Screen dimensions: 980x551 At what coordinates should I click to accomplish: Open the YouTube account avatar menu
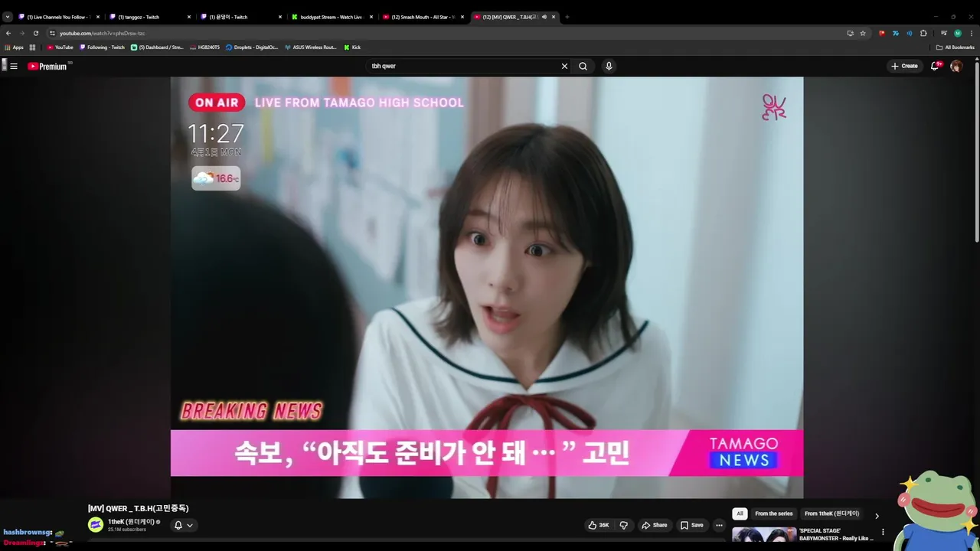pyautogui.click(x=956, y=67)
